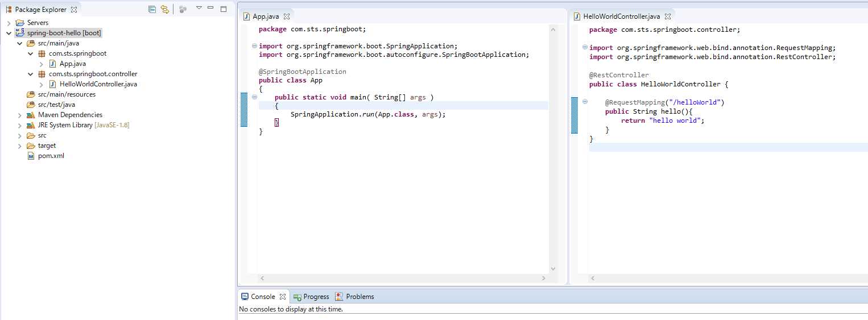Close the App.java editor tab
868x320 pixels.
287,16
